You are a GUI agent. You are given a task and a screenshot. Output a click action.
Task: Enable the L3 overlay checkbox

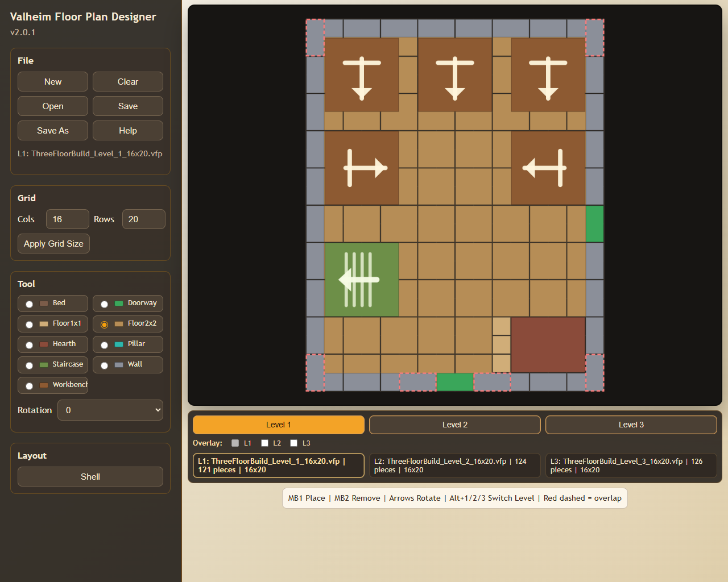(x=293, y=443)
